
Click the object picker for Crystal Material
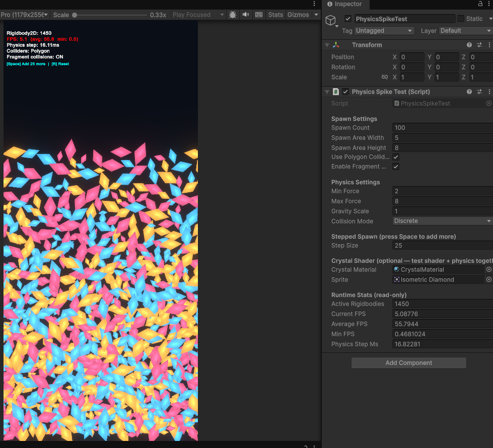click(488, 270)
